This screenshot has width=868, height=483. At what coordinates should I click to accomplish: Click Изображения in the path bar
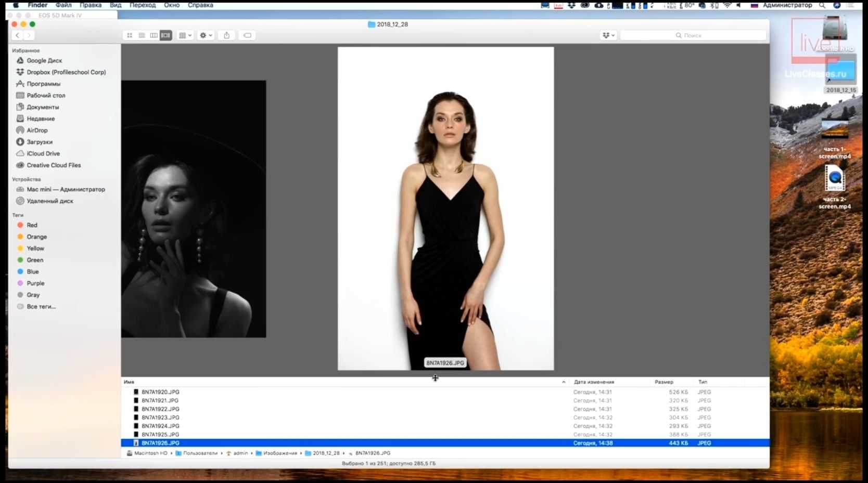click(276, 453)
